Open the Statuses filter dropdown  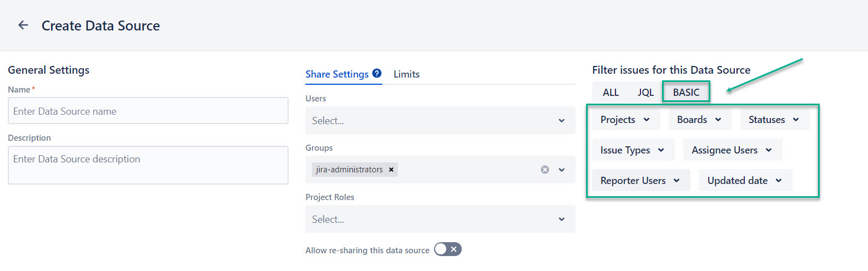click(774, 120)
